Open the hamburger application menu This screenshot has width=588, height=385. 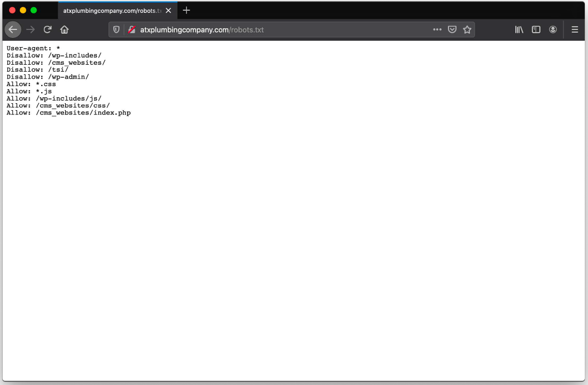[x=575, y=30]
